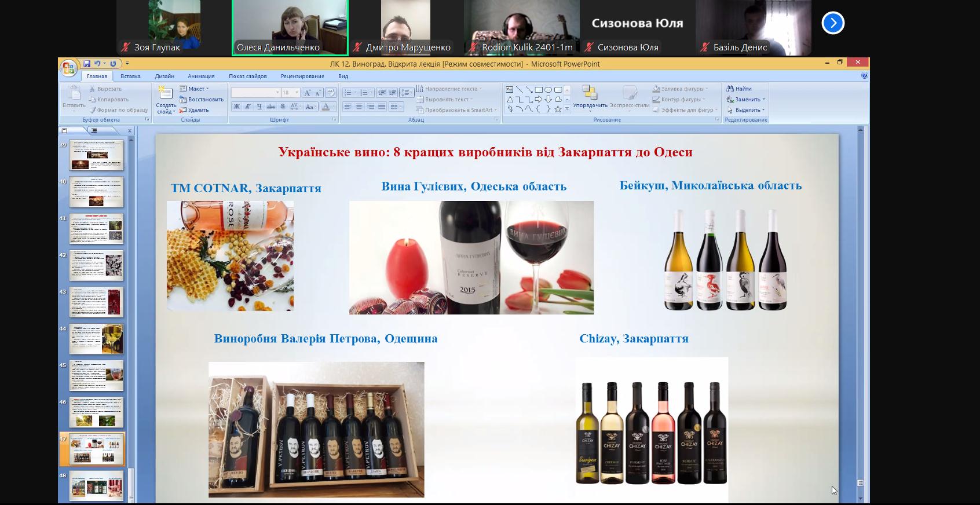The image size is (980, 505).
Task: Switch to the Рецензирование tab
Action: (302, 76)
